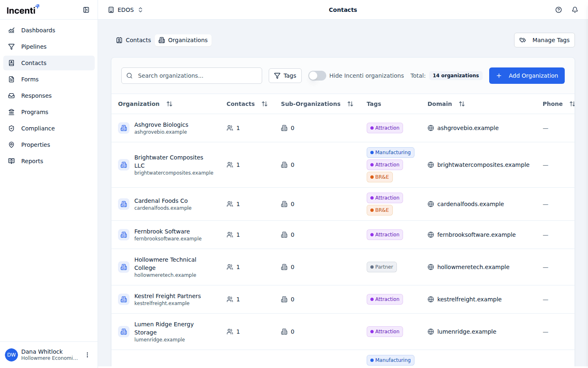Click Brightwater Composites building icon
588x368 pixels.
(124, 165)
